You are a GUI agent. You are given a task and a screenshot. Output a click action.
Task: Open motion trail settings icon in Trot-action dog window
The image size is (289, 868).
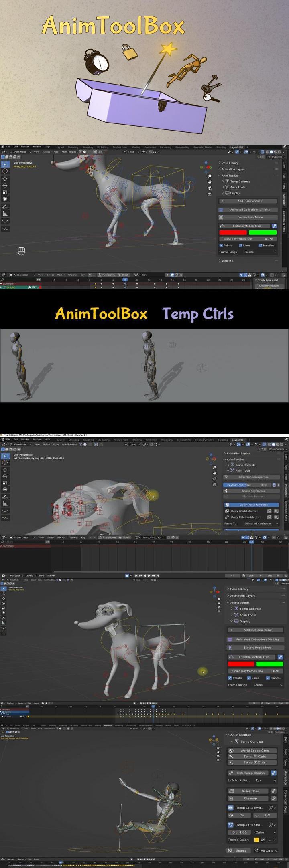[274, 226]
